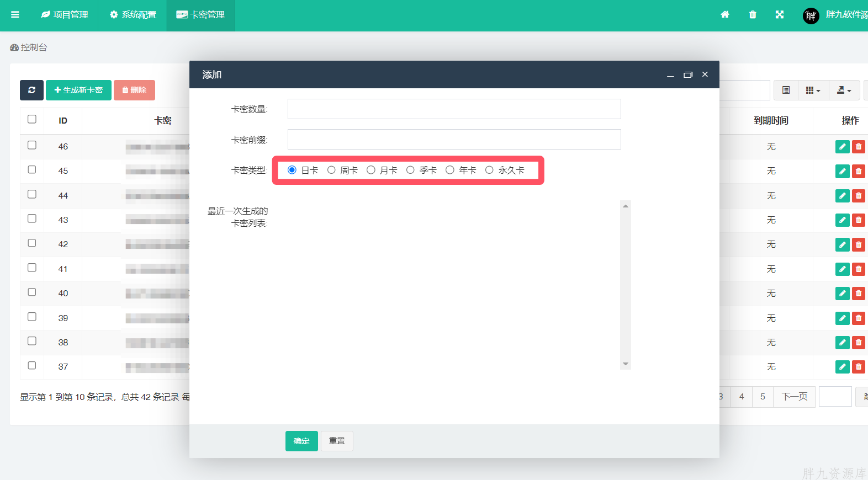
Task: Check the row 43 checkbox
Action: click(x=32, y=218)
